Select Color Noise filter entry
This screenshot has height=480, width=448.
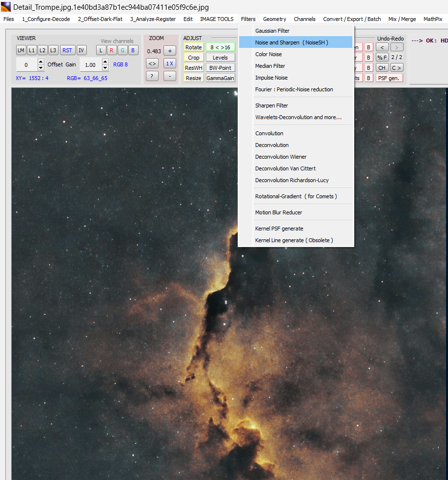296,54
